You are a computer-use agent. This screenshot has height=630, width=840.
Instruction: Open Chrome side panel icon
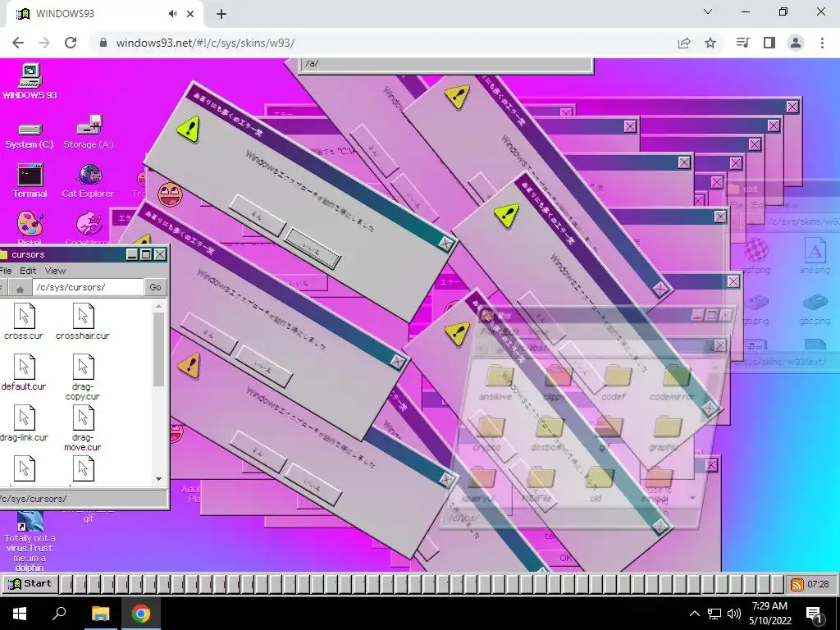coord(769,43)
